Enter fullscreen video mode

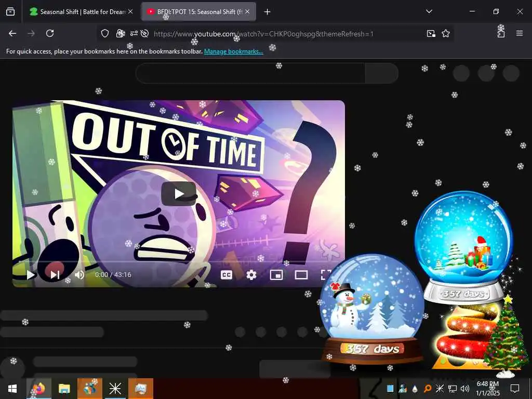(x=326, y=275)
